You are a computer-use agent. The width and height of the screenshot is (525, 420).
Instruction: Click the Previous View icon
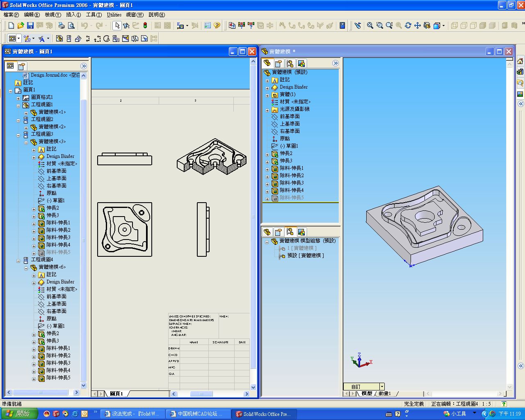click(358, 25)
